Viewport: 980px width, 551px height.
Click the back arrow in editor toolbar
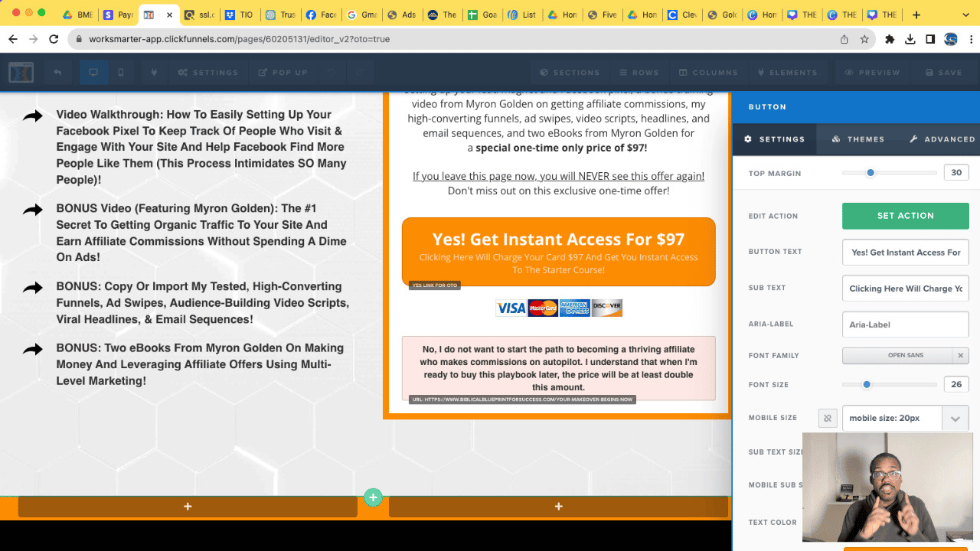pos(57,73)
